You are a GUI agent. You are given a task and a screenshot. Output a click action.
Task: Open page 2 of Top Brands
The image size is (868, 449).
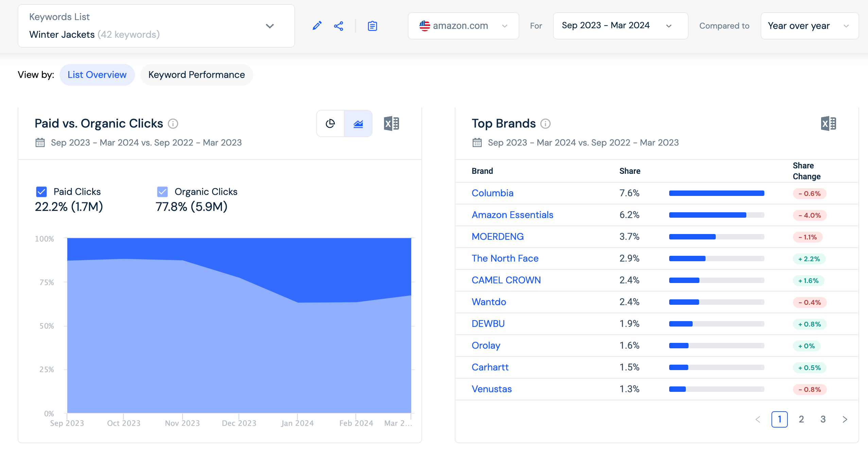[801, 419]
